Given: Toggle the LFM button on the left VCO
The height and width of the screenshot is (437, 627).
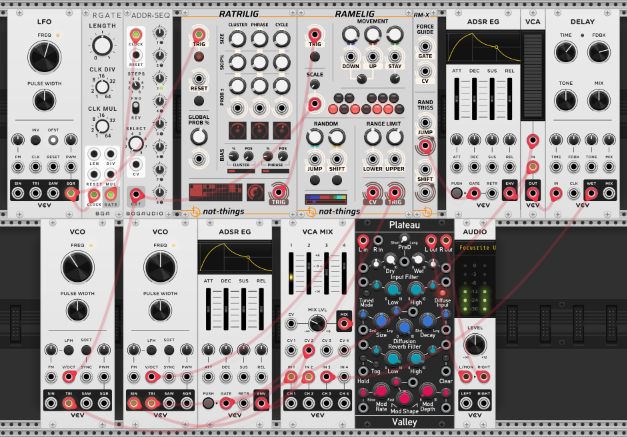Looking at the screenshot, I should coord(69,350).
